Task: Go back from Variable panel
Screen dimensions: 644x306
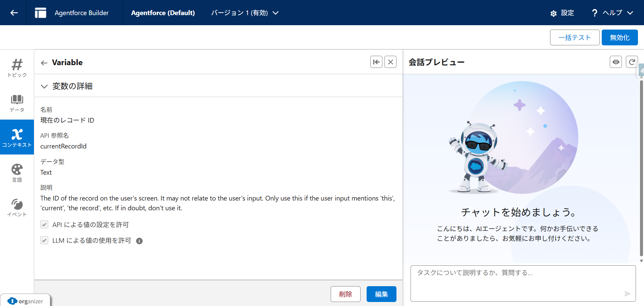Action: [x=44, y=63]
